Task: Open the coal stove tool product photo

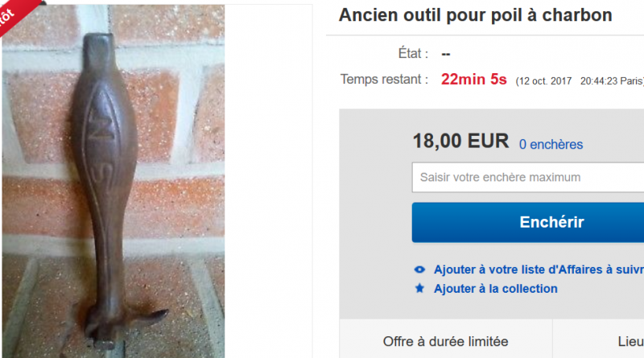Action: point(114,181)
